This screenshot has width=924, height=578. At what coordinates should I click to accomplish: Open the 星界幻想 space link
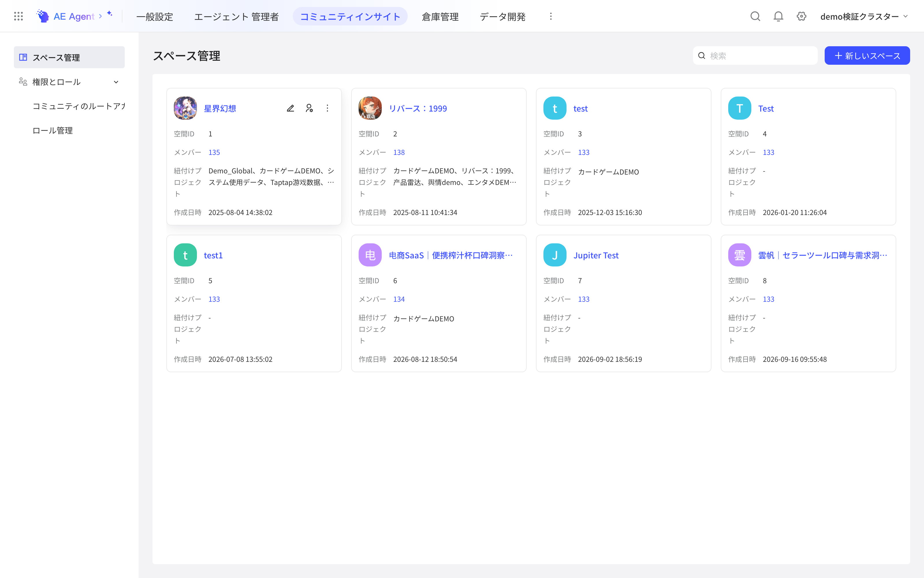click(220, 109)
